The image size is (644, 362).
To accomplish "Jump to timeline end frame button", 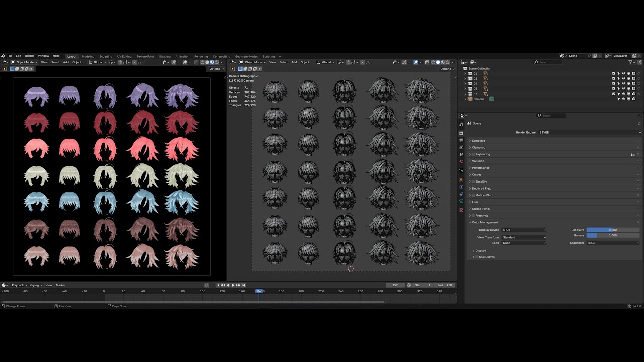I will pos(243,285).
